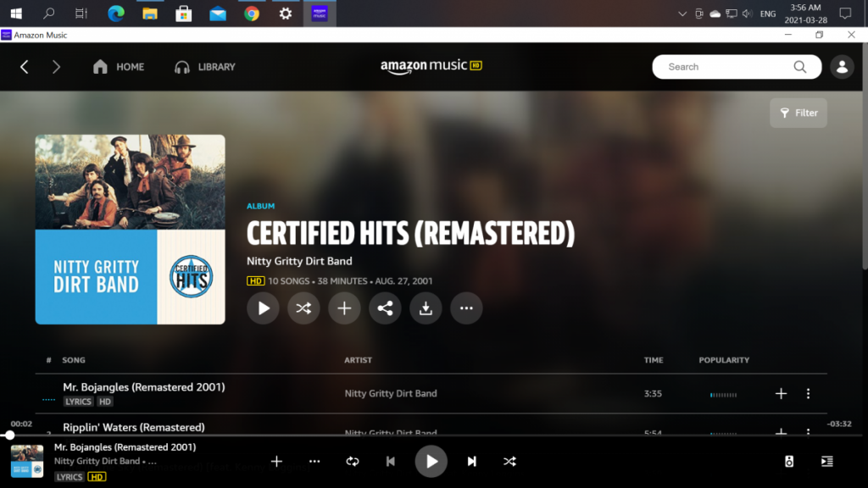
Task: Click the POPULARITY column header
Action: click(x=724, y=360)
